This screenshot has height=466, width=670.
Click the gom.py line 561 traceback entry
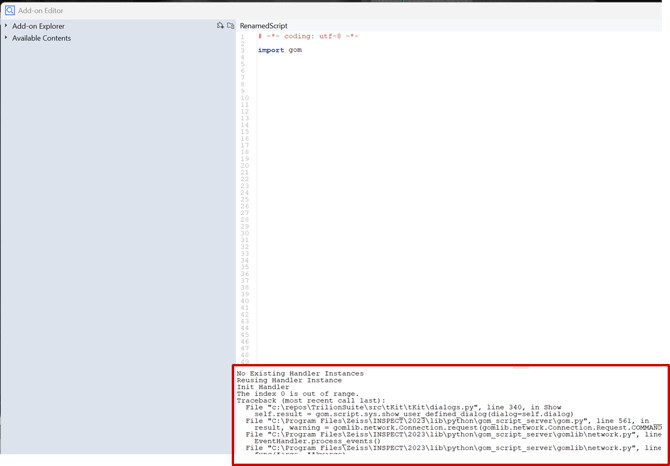(445, 421)
